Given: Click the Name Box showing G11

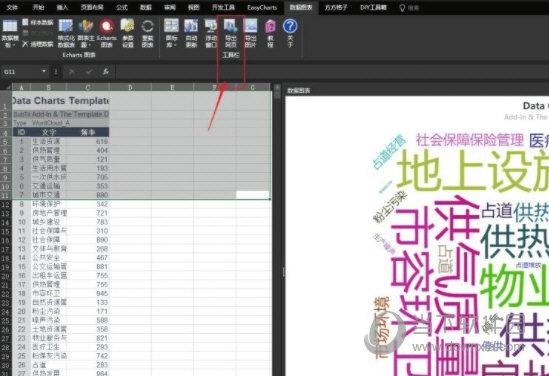Looking at the screenshot, I should [x=22, y=72].
